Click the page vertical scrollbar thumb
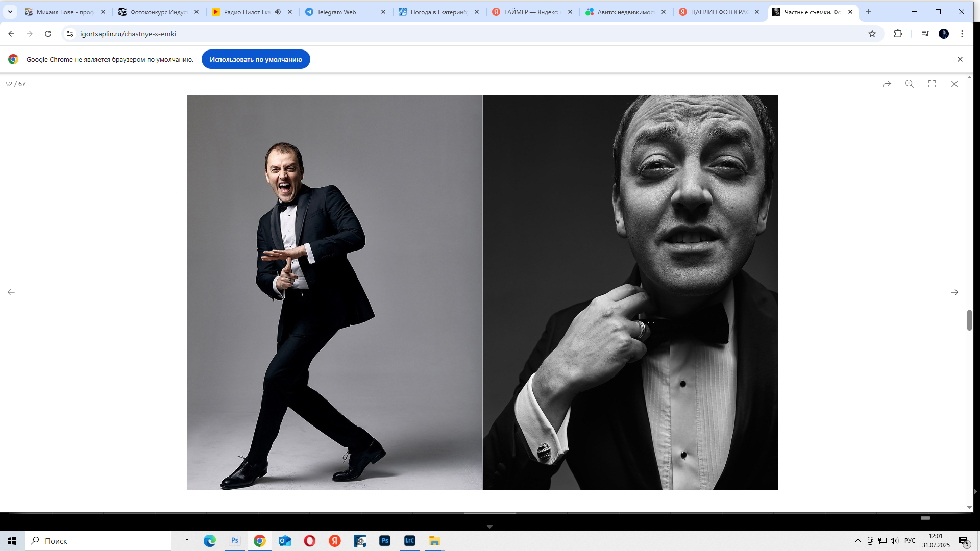This screenshot has height=551, width=980. tap(969, 320)
